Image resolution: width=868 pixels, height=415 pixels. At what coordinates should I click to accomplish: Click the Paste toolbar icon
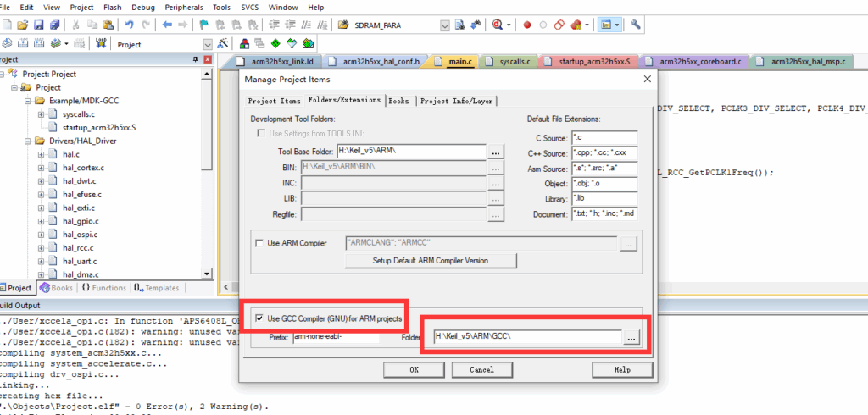pyautogui.click(x=108, y=25)
